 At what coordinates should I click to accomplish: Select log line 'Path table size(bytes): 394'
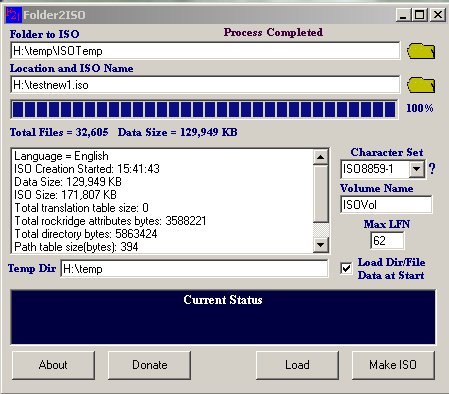click(76, 247)
